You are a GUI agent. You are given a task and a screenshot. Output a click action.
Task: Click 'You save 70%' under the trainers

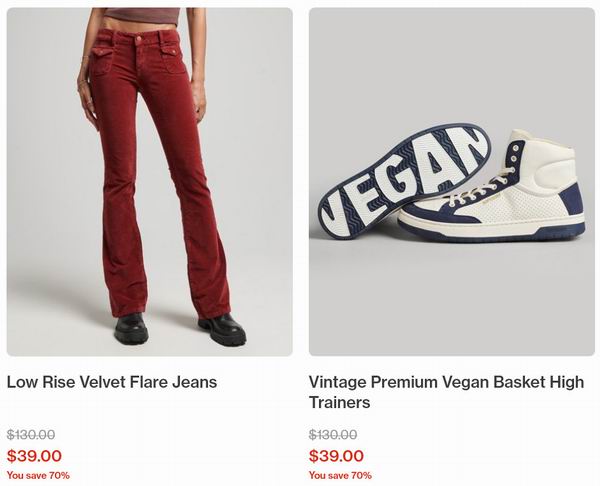point(340,475)
